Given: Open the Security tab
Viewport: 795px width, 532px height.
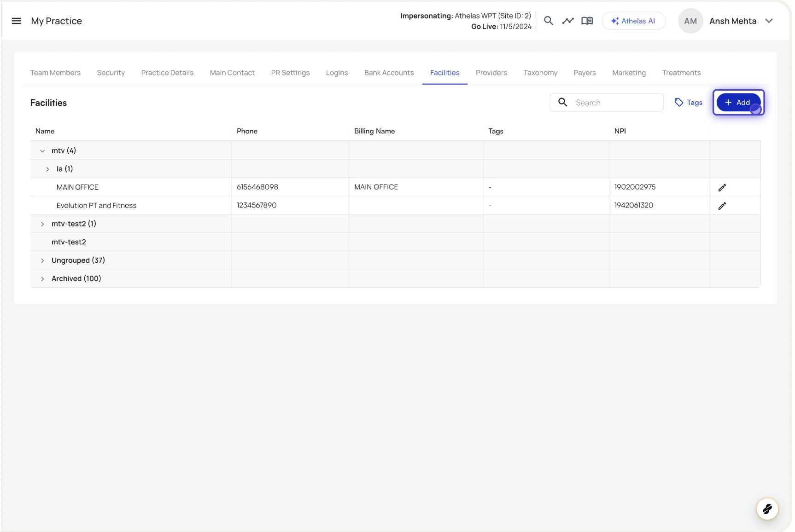Looking at the screenshot, I should [111, 73].
